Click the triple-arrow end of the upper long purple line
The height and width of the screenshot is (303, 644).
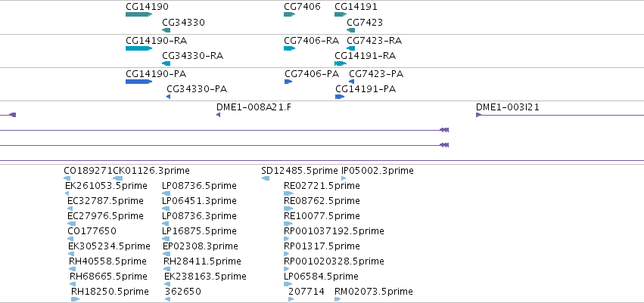point(444,130)
